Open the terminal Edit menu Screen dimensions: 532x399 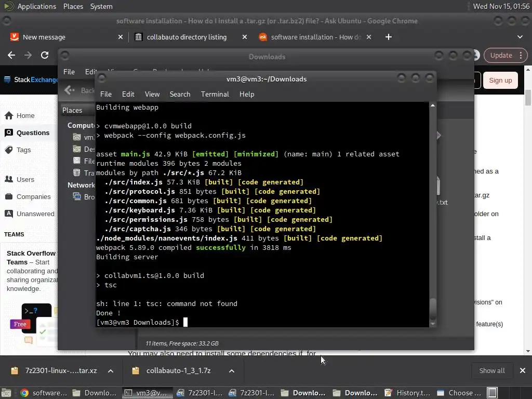128,95
